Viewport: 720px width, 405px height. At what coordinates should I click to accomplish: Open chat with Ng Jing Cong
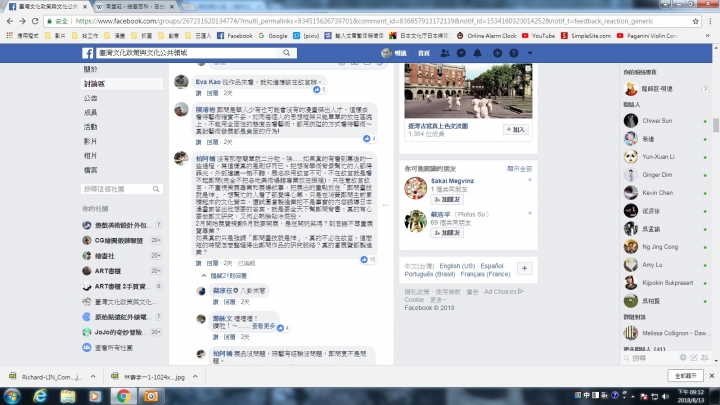click(x=665, y=247)
